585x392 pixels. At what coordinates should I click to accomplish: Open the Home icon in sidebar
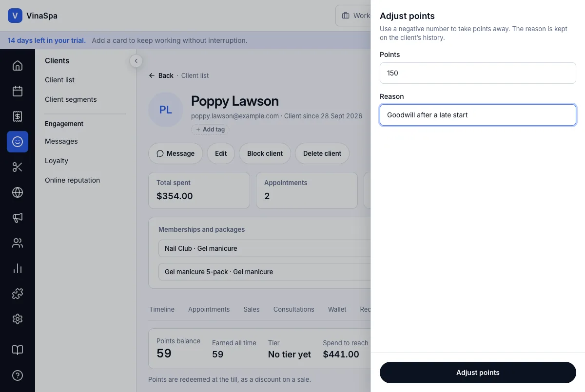tap(18, 66)
